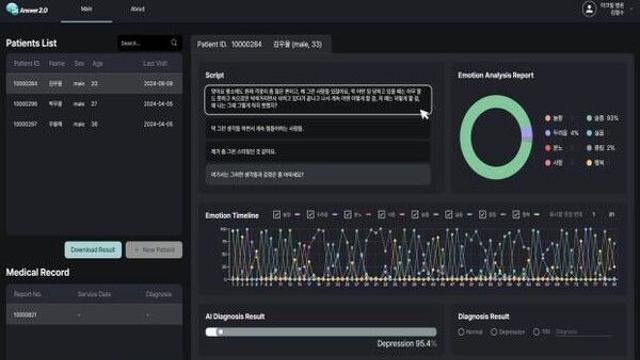Click the large green donut chart segment
Image resolution: width=640 pixels, height=360 pixels.
tap(466, 137)
